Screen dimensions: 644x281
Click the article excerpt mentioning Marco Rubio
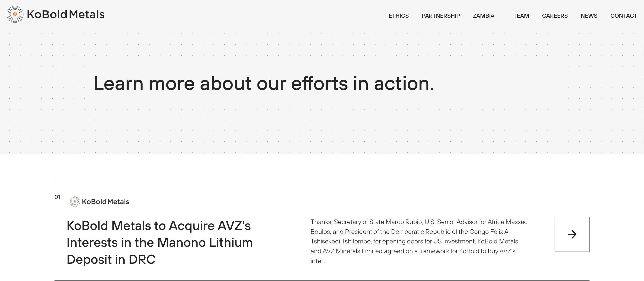click(419, 236)
